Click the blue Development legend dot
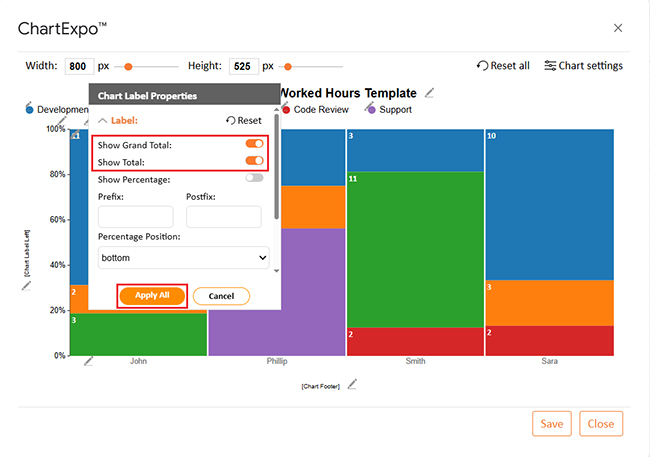This screenshot has width=650, height=457. (29, 110)
